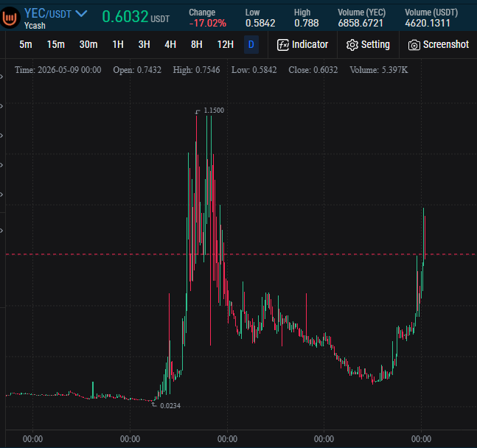Click the Close: 0.6032 readout
Image resolution: width=477 pixels, height=448 pixels.
(313, 70)
